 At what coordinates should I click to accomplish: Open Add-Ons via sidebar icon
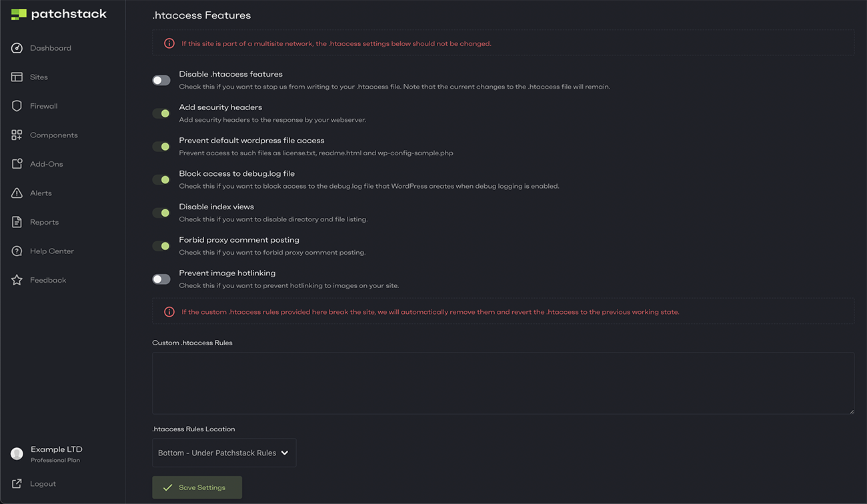pyautogui.click(x=17, y=164)
